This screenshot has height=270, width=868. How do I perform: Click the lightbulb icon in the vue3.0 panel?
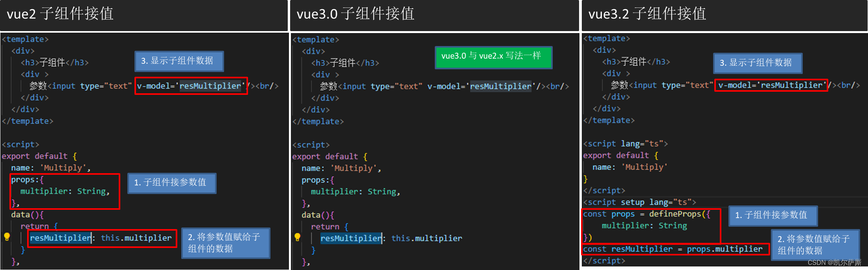pos(298,237)
